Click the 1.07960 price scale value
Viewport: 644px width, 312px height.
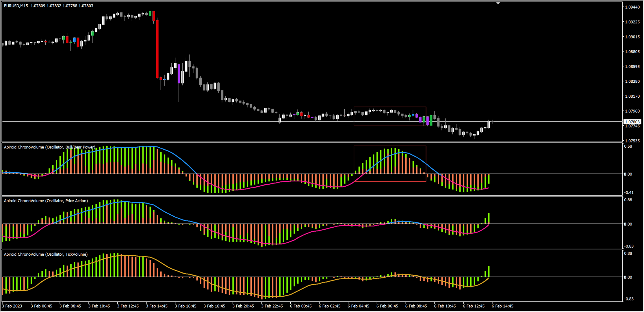coord(632,111)
